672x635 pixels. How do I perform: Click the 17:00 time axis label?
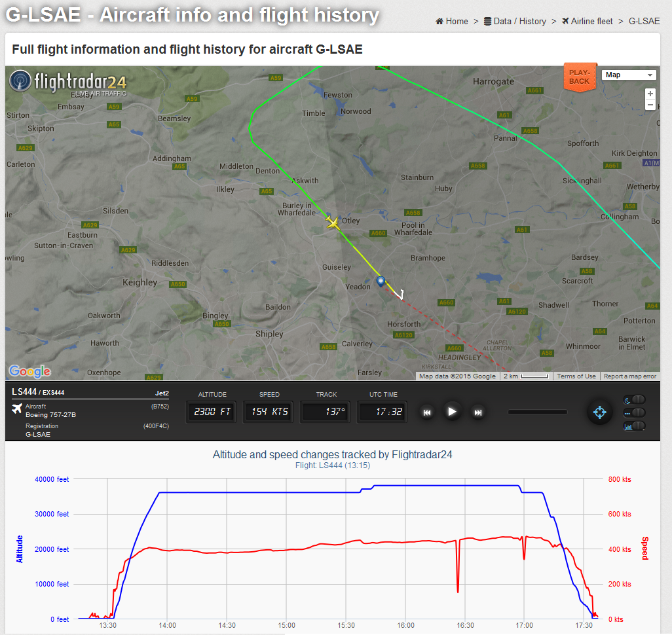[524, 625]
